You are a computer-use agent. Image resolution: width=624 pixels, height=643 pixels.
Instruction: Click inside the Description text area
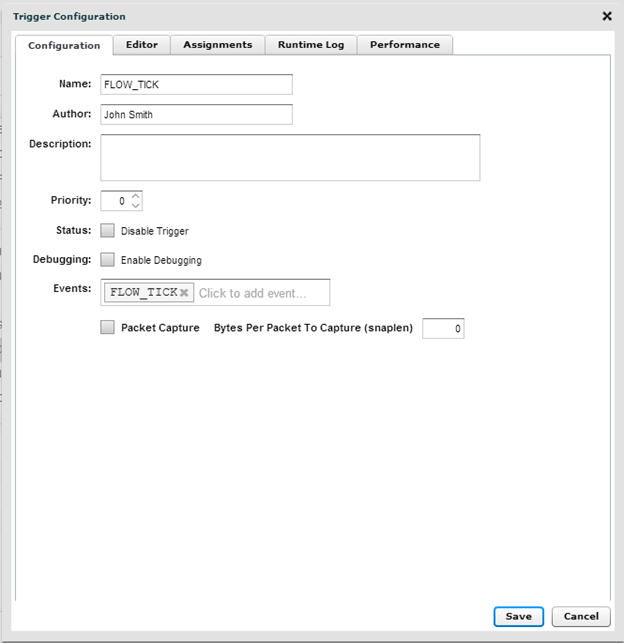(290, 158)
